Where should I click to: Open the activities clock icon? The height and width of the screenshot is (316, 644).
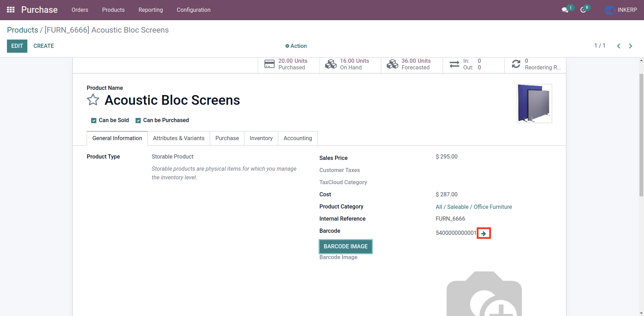point(583,10)
